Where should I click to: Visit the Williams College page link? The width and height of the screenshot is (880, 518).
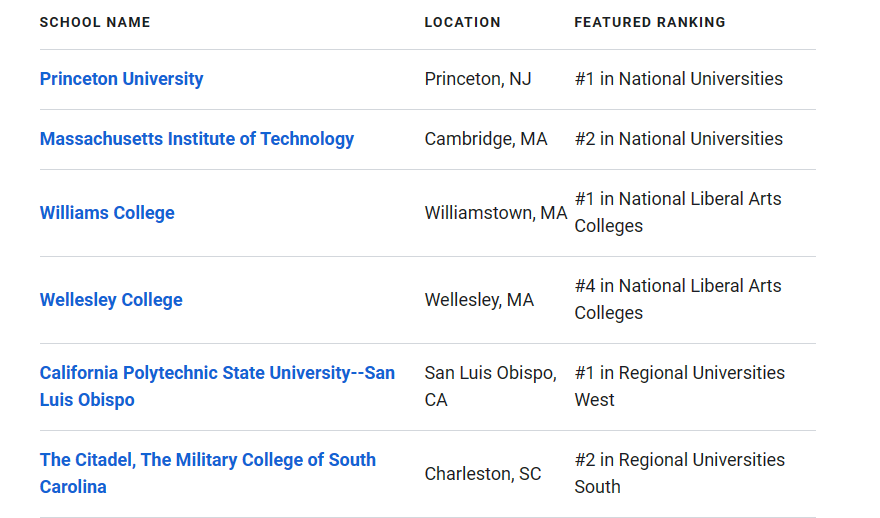click(107, 213)
